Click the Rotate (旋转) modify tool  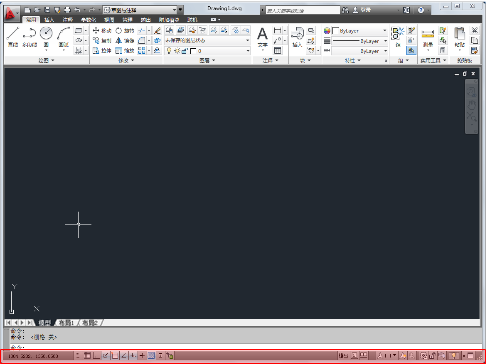coord(125,31)
